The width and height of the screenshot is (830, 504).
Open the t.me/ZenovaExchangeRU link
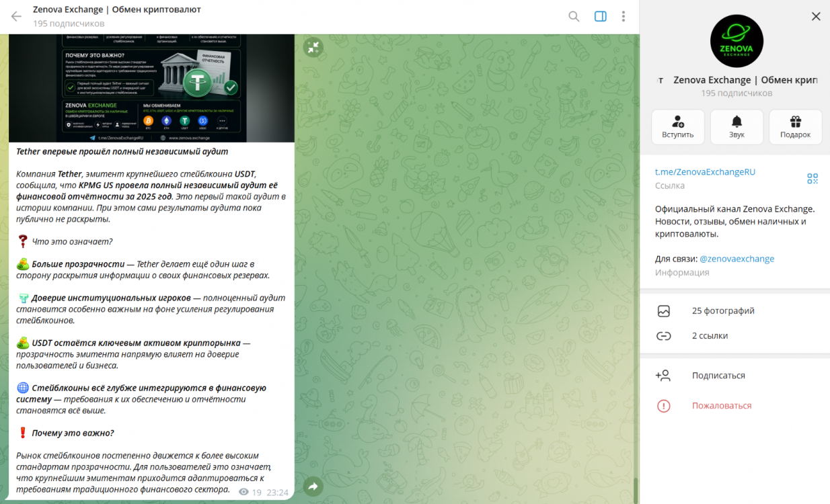tap(705, 172)
